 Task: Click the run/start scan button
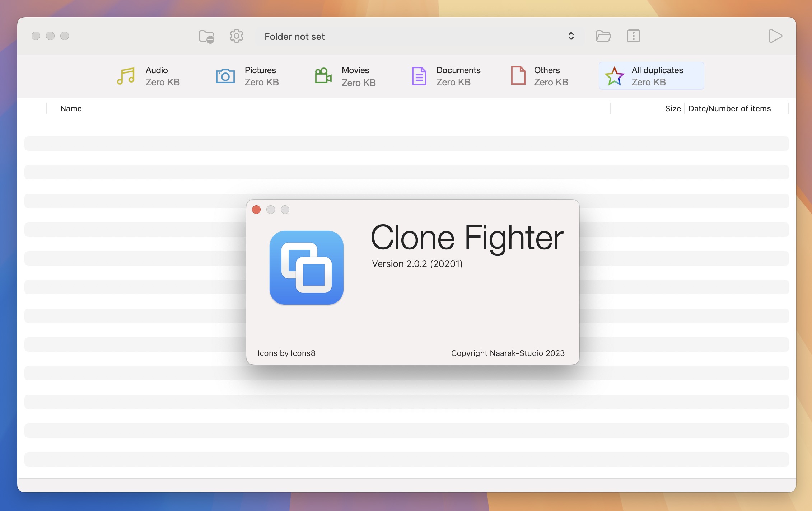(775, 35)
